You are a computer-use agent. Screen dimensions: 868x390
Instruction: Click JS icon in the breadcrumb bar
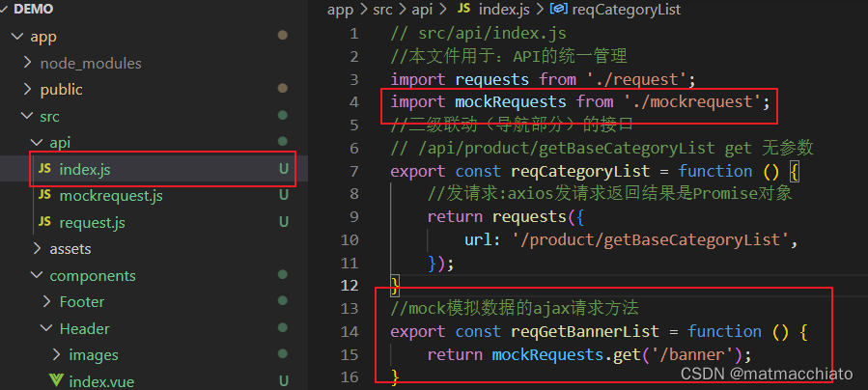(x=463, y=10)
